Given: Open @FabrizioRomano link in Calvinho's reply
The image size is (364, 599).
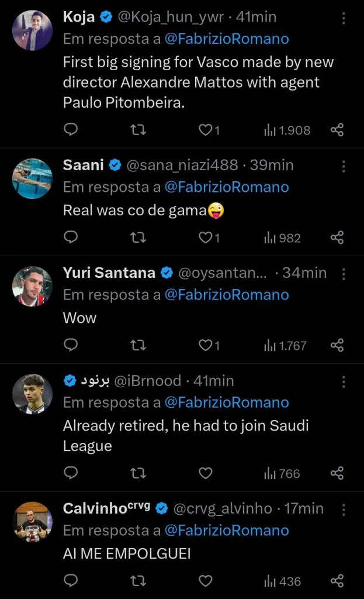Looking at the screenshot, I should [227, 531].
